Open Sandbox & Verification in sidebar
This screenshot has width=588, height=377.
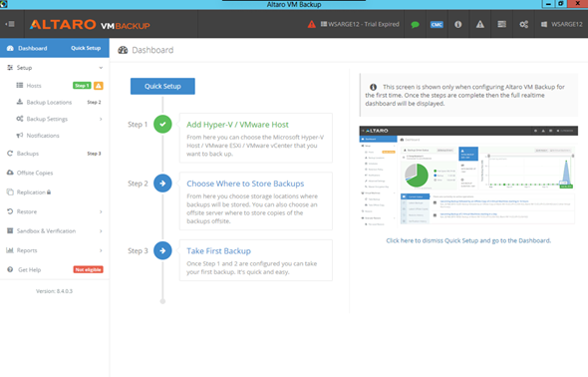tap(46, 231)
